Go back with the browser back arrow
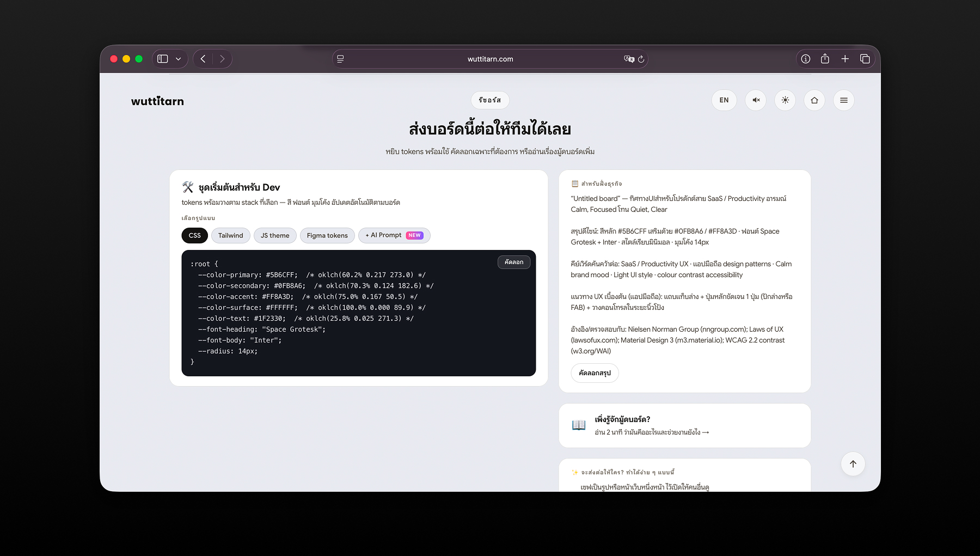 [x=203, y=59]
